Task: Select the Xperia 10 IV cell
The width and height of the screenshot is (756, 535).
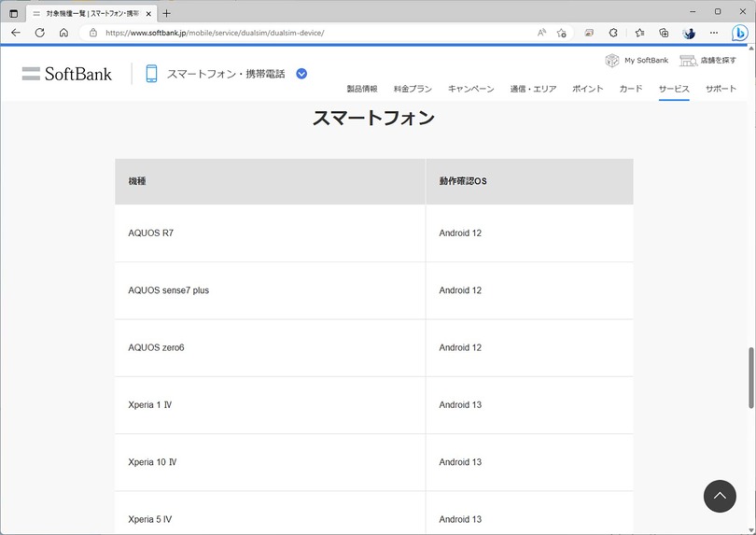Action: click(x=270, y=462)
